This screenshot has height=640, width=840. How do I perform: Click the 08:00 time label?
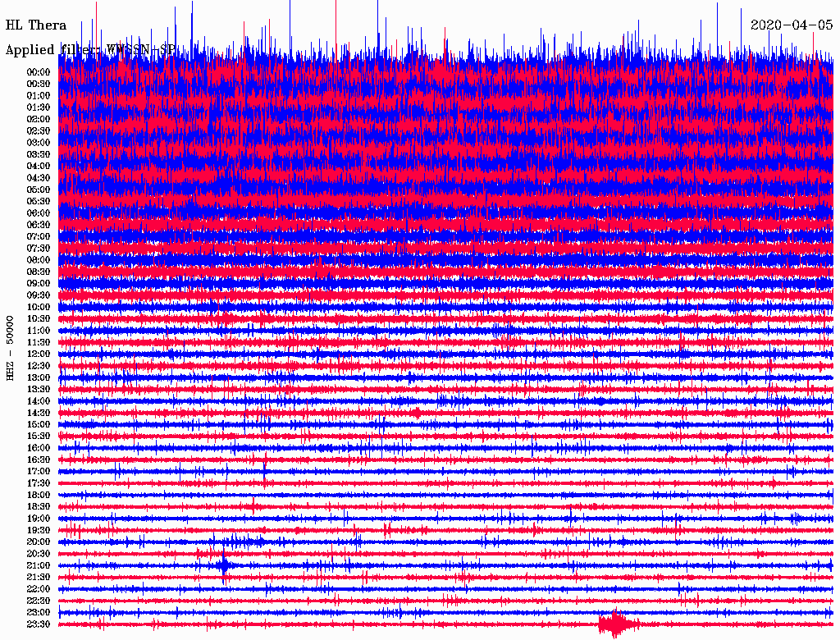(x=39, y=260)
